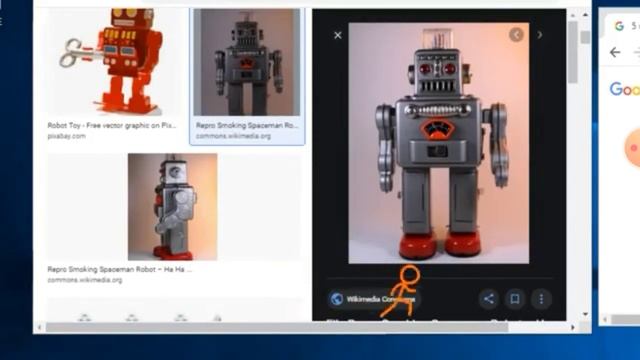Click the outer window scroll-up arrow
Image resolution: width=640 pixels, height=360 pixels.
click(586, 15)
